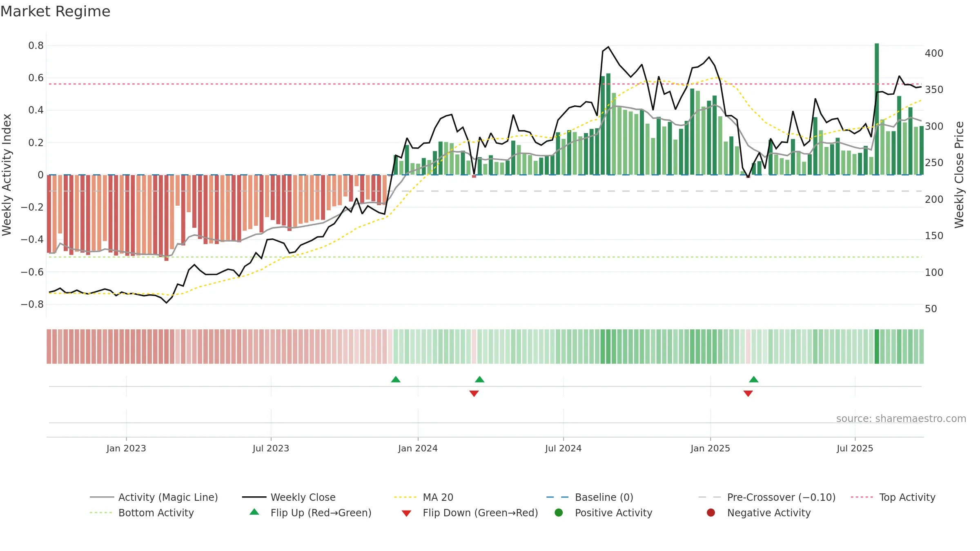Click the 50 price tick label

931,309
